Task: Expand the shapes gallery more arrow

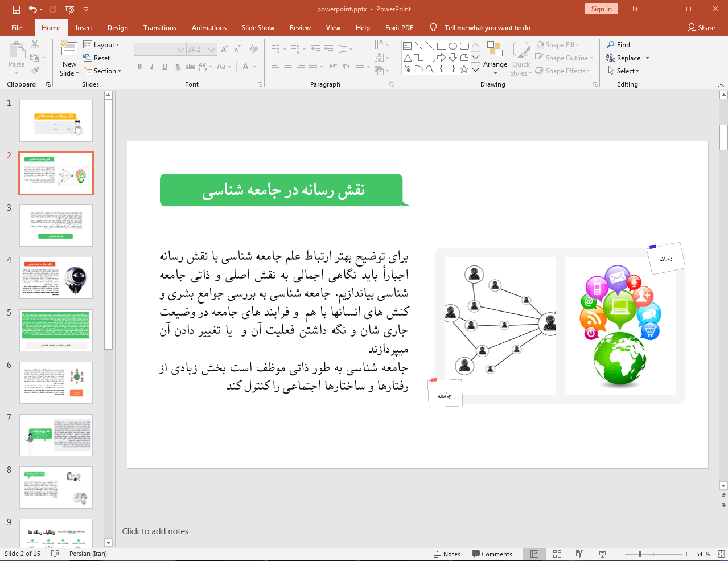Action: [x=476, y=69]
